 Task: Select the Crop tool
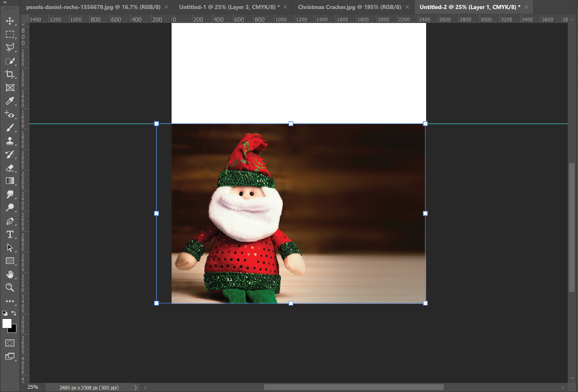[10, 74]
